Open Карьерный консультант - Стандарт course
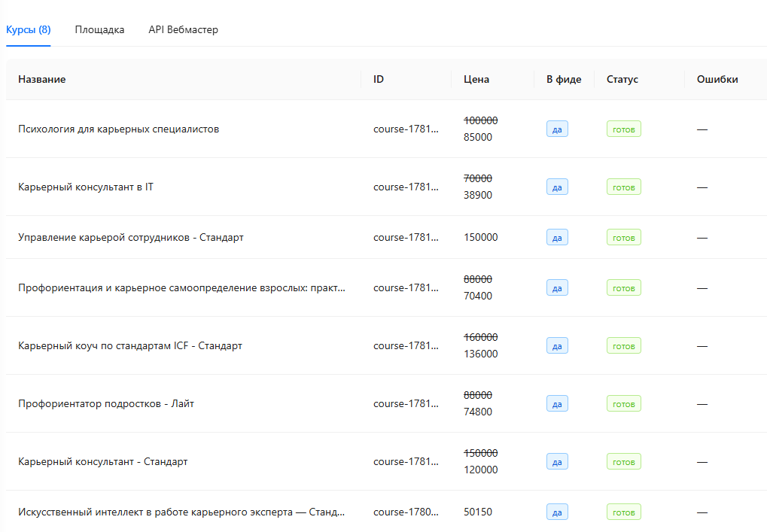Screen dimensions: 767x532 [x=102, y=461]
